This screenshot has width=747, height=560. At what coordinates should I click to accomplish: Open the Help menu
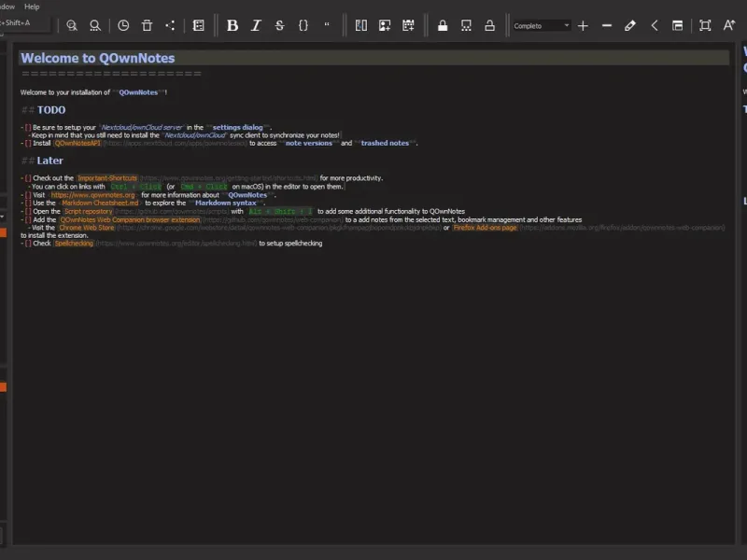click(x=32, y=7)
